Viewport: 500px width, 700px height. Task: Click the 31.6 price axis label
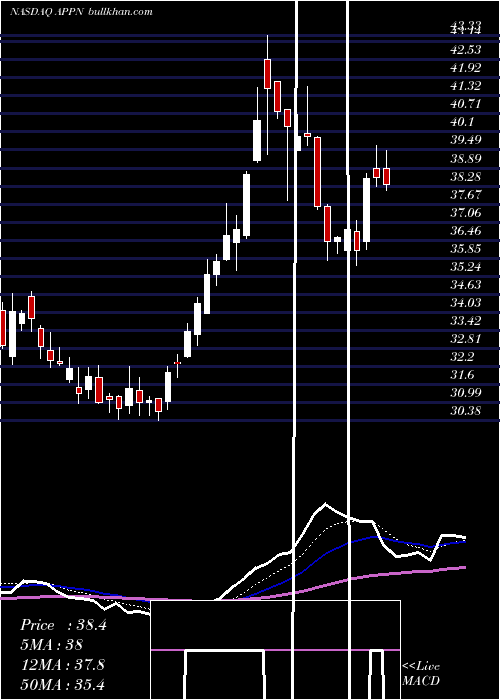(x=462, y=375)
